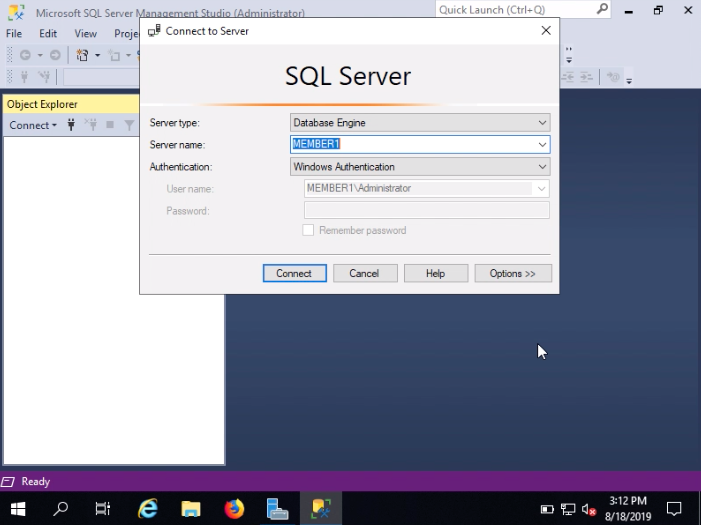Open the Windows Start menu
The image size is (701, 525).
tap(18, 508)
